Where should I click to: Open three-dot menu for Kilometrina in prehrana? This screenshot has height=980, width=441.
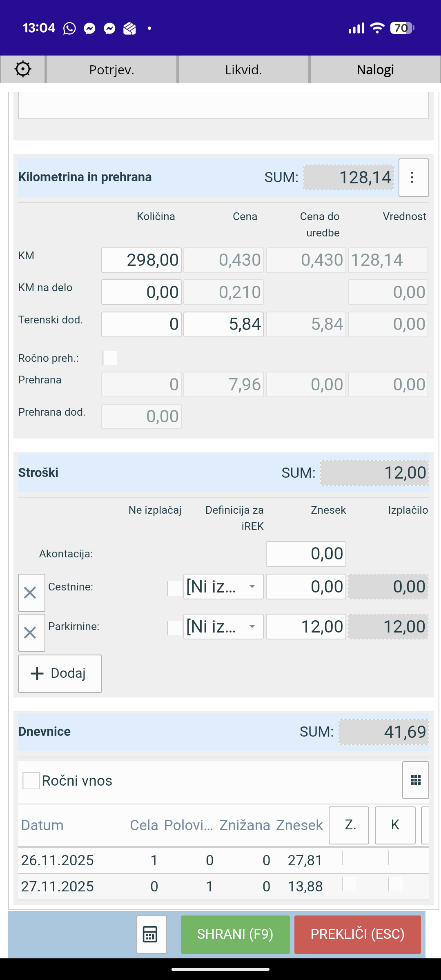[413, 178]
